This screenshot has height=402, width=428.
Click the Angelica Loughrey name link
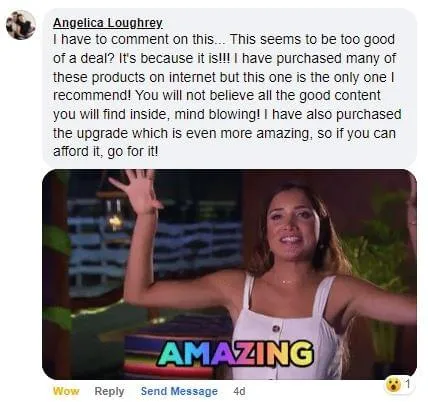point(108,23)
